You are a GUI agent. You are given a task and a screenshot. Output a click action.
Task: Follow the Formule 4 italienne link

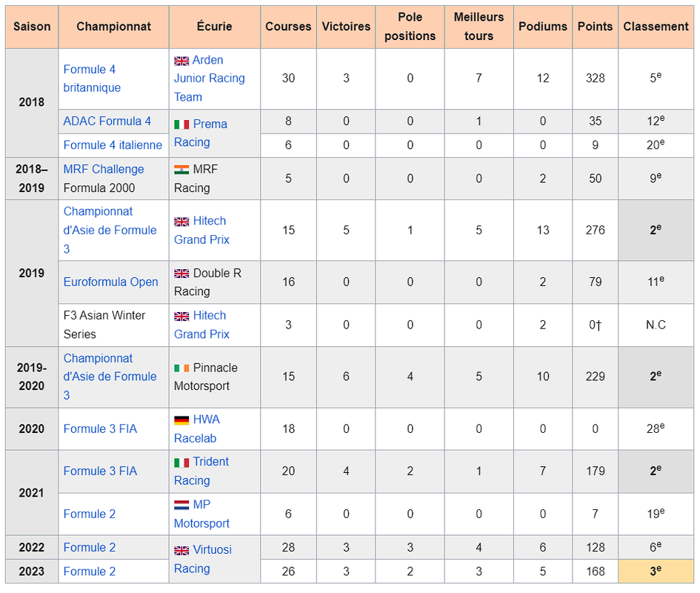(x=113, y=145)
